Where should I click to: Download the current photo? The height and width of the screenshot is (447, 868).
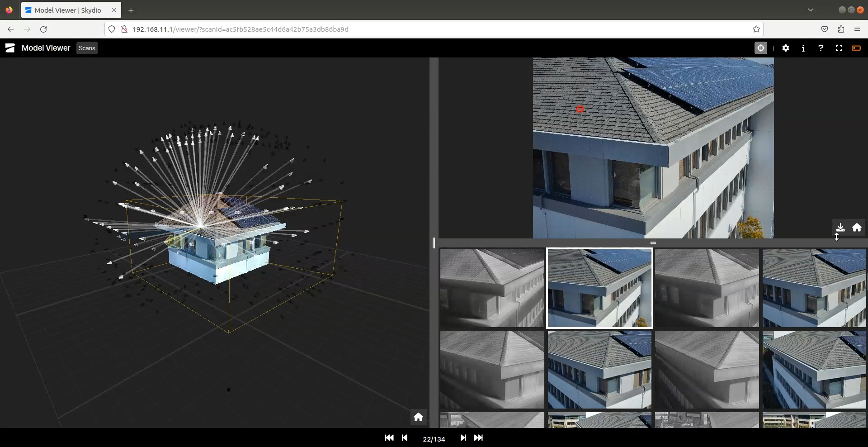point(840,227)
